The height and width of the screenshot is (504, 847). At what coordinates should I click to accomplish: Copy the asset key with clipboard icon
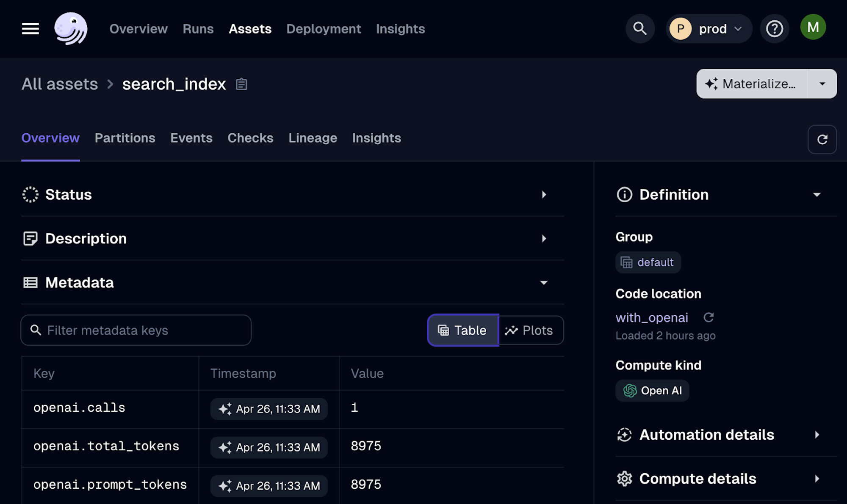tap(241, 84)
